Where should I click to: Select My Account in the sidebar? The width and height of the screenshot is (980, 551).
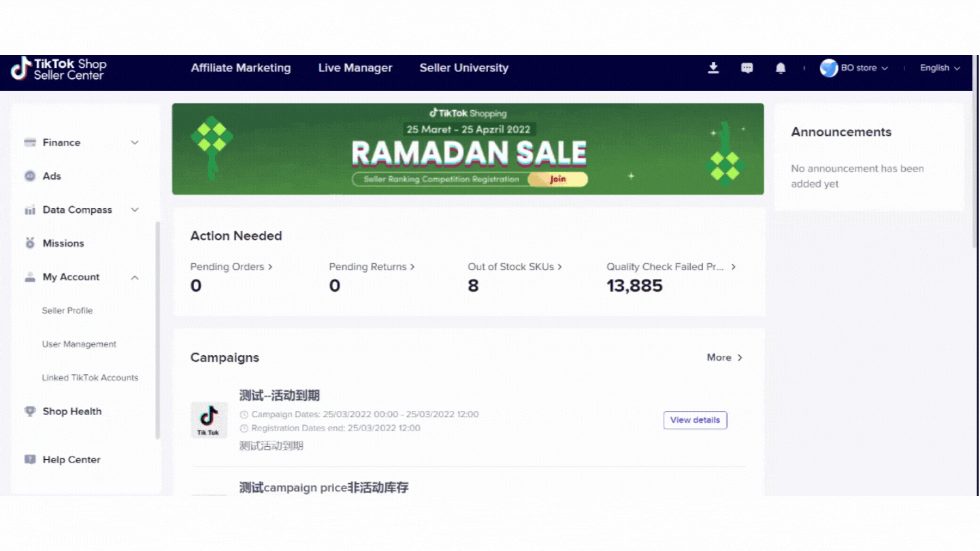pos(71,277)
